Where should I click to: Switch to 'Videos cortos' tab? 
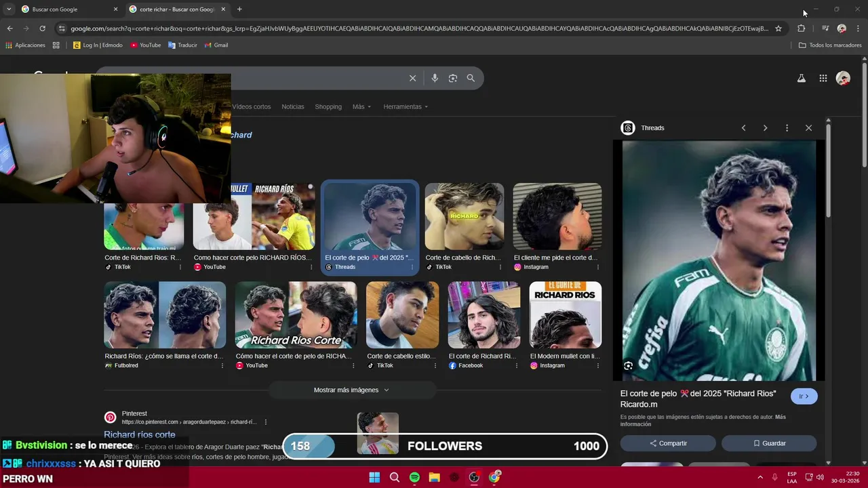[x=252, y=106]
